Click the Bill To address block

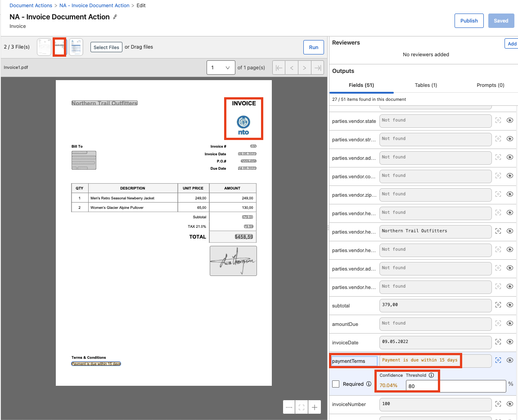tap(84, 160)
